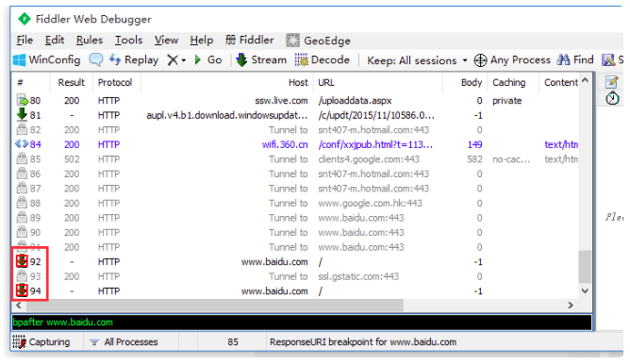Click the Fiddler menu item

coord(250,41)
